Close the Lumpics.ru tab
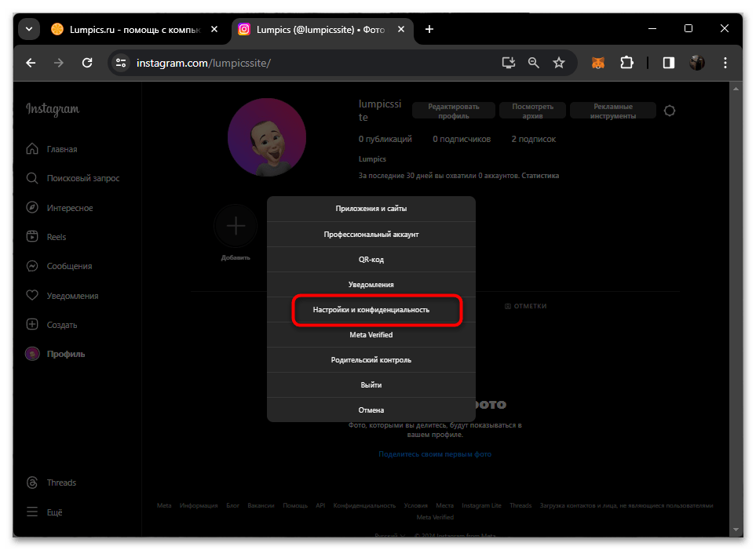Viewport: 756px width, 550px height. [x=214, y=29]
